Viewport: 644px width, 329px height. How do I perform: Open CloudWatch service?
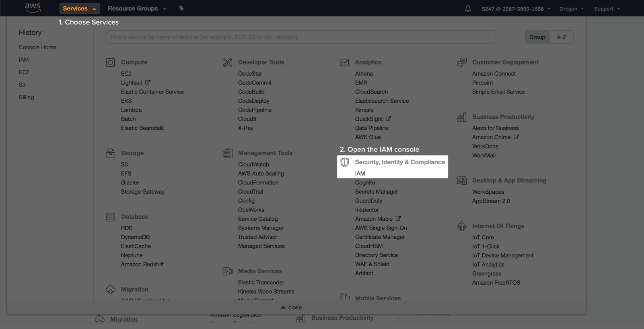[x=253, y=164]
